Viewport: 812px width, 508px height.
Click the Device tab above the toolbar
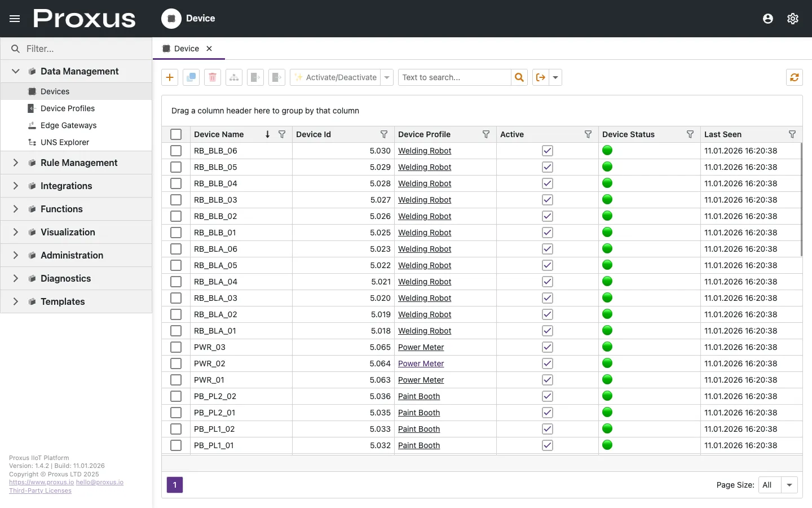[186, 49]
